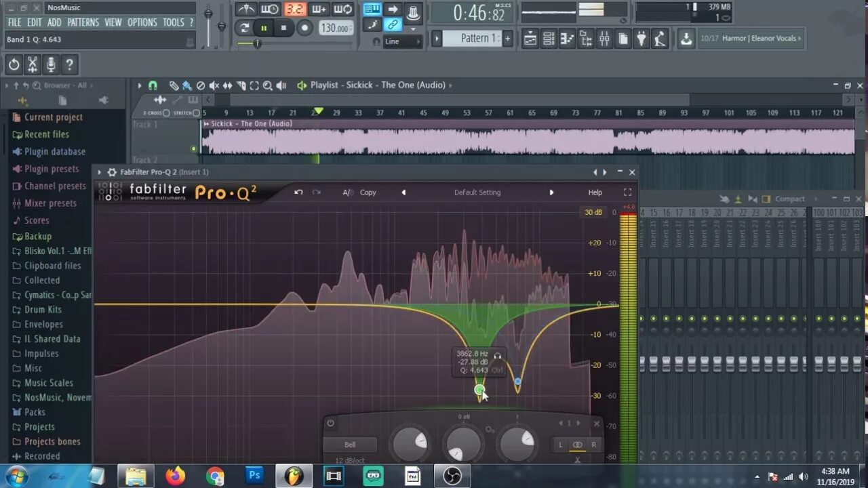Select the mute tool speaker icon in Playlist
Screen dimensions: 868x488
(x=214, y=85)
